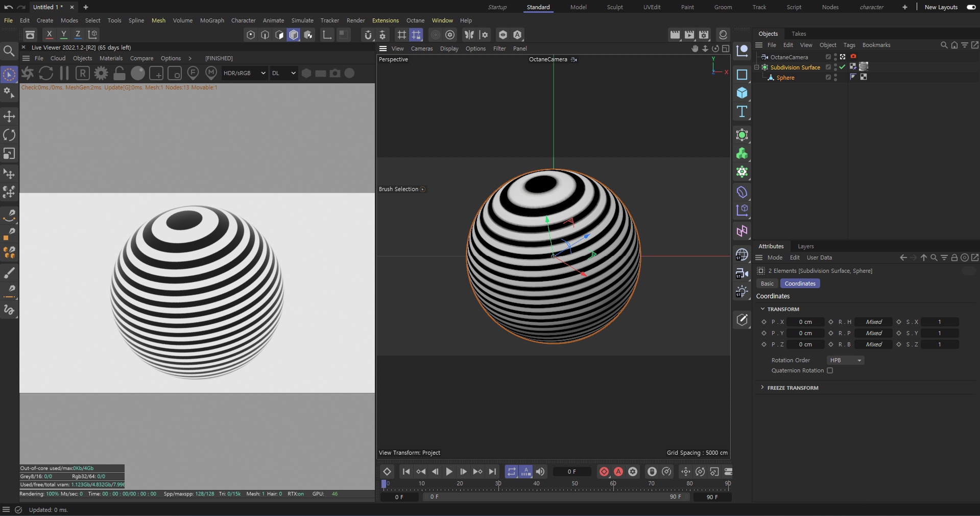Open the Attributes User Data menu

819,257
